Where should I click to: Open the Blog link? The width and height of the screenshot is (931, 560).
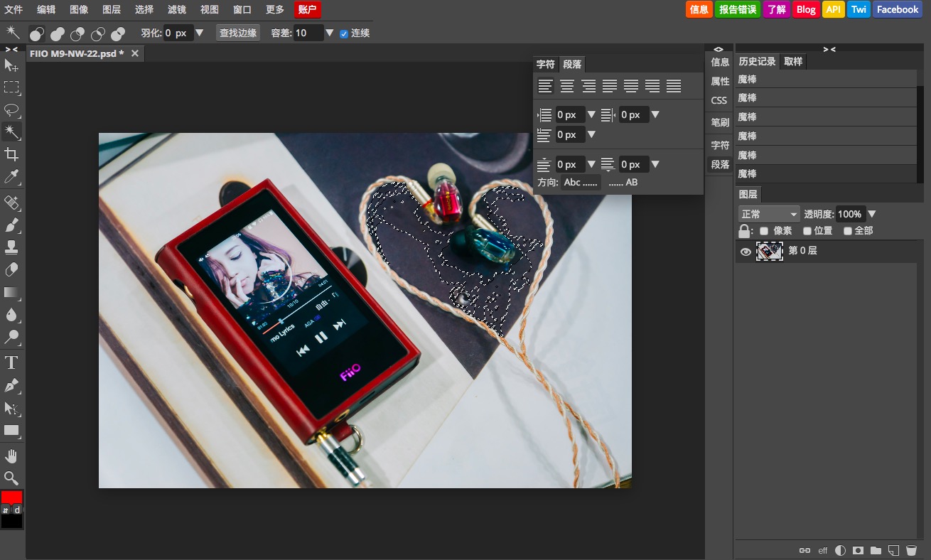click(x=806, y=9)
